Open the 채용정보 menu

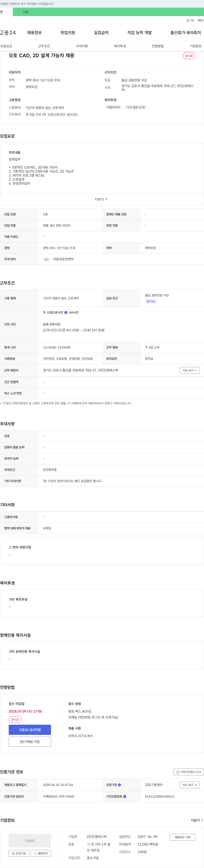click(x=34, y=33)
